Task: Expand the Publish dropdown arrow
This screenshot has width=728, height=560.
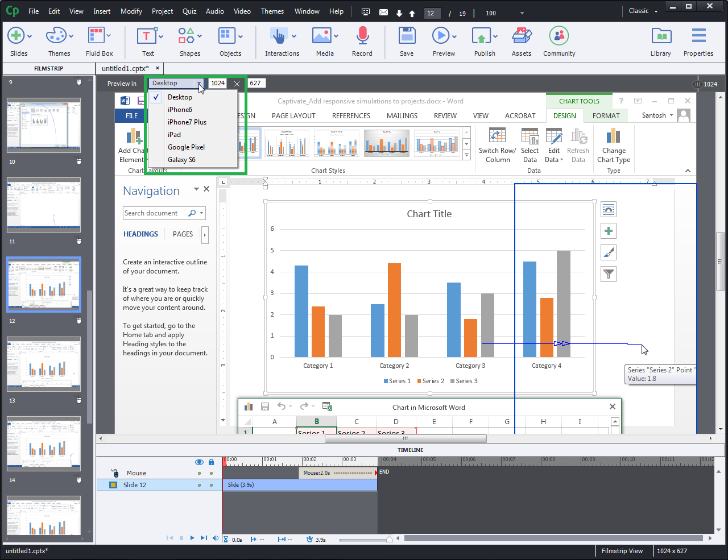Action: (495, 36)
